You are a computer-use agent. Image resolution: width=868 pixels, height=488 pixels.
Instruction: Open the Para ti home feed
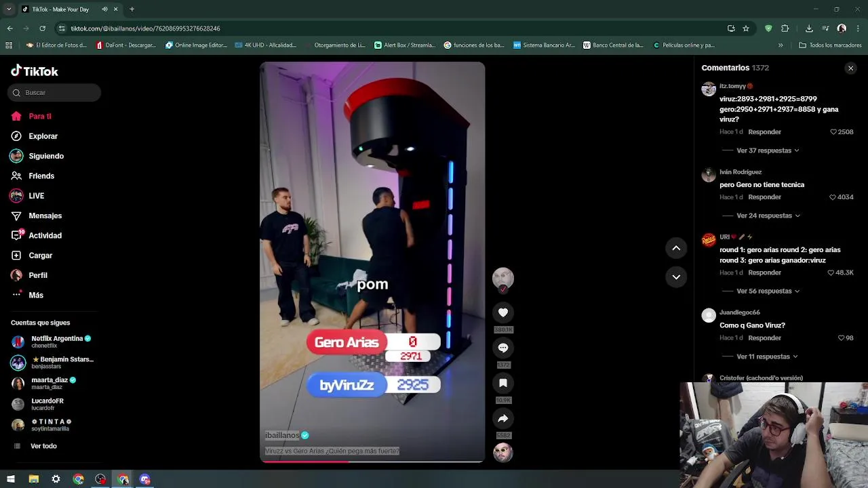coord(31,116)
